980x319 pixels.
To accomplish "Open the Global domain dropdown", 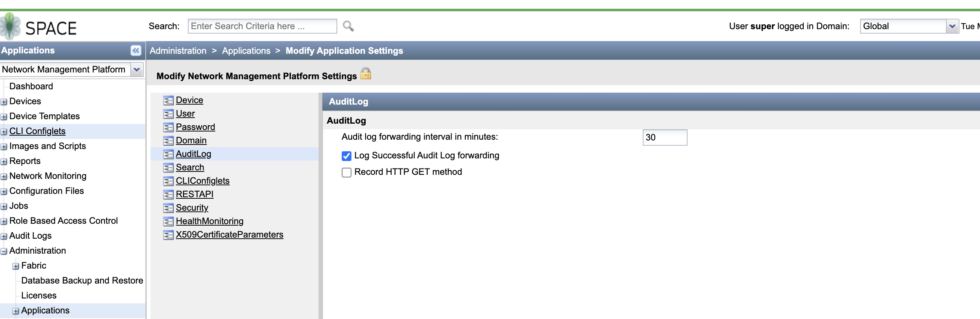I will coord(952,26).
